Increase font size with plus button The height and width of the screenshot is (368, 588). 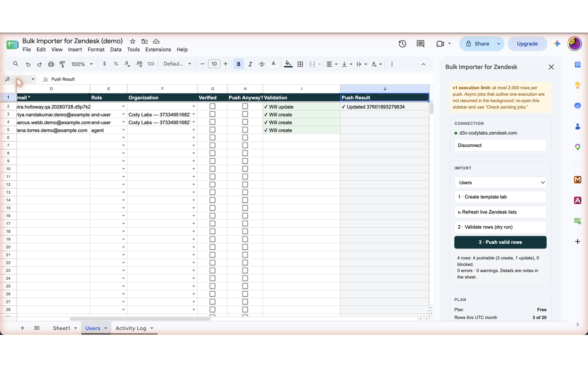pyautogui.click(x=226, y=64)
